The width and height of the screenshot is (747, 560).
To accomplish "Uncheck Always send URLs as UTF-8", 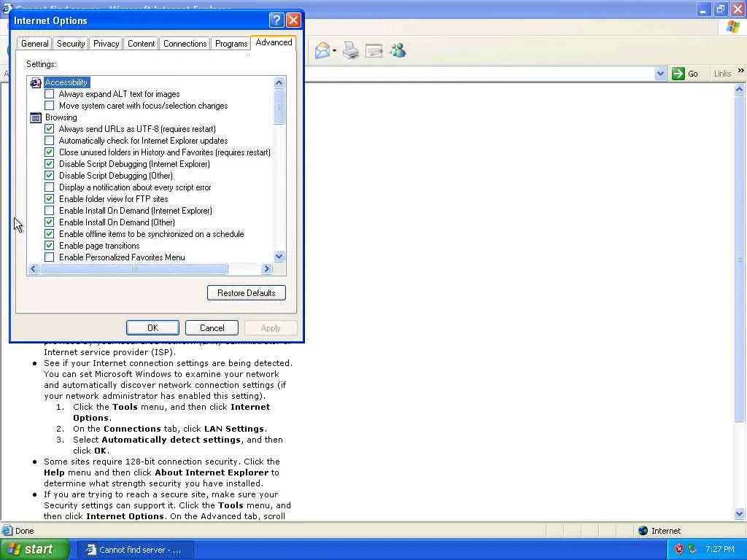I will (49, 129).
